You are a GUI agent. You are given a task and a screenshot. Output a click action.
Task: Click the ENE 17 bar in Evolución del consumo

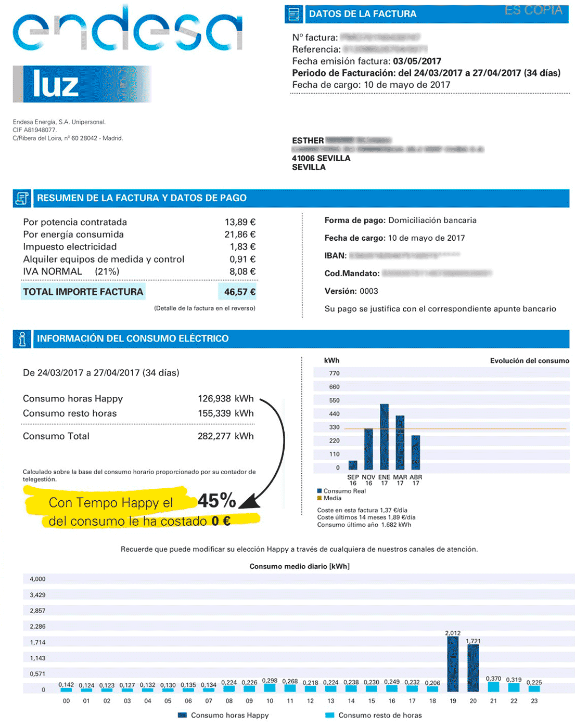click(384, 437)
